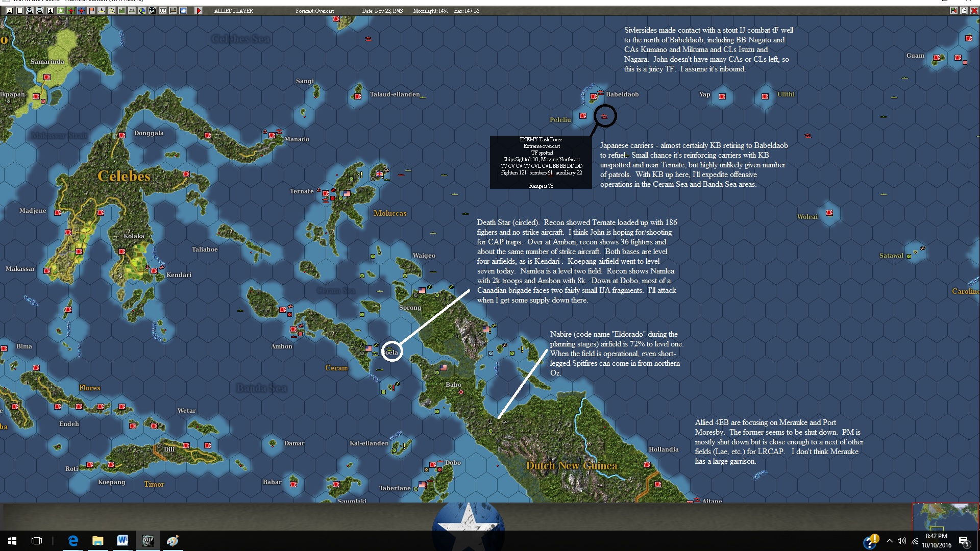The height and width of the screenshot is (551, 980).
Task: Click the 'Moonlight: 14%' status text
Action: (431, 11)
